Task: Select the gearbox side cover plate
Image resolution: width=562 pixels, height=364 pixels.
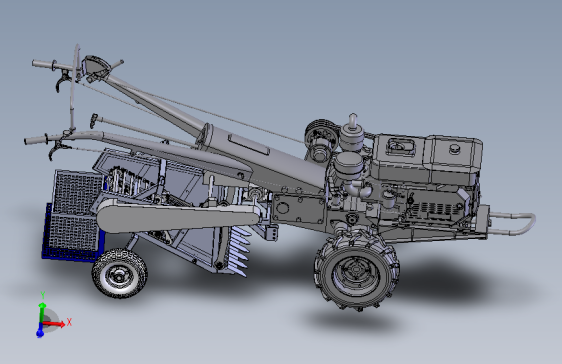Action: [299, 209]
